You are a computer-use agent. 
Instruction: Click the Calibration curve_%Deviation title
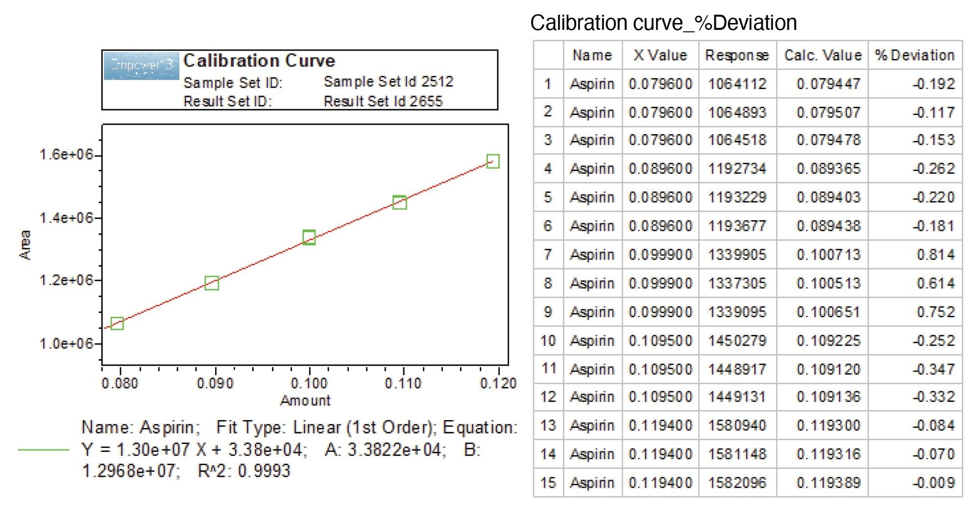[x=663, y=23]
